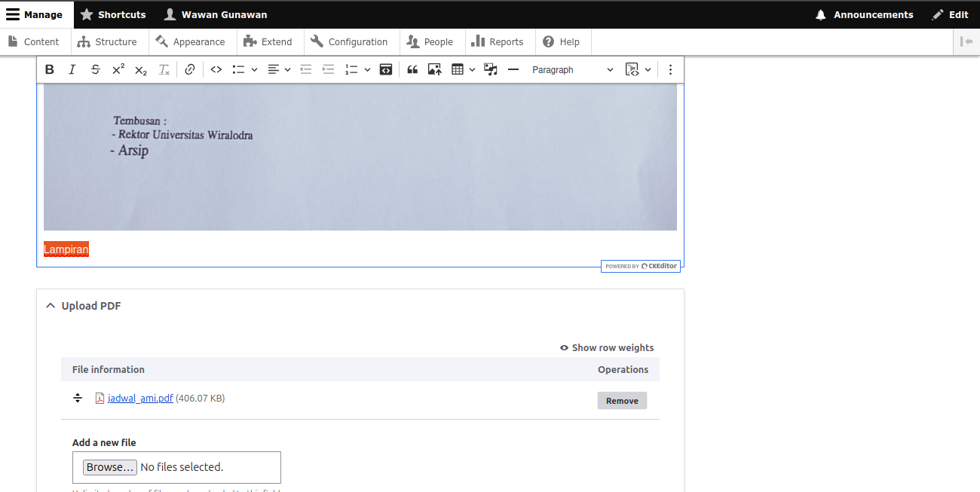This screenshot has height=492, width=980.
Task: Remove the jadwal_ami.pdf file
Action: 622,401
